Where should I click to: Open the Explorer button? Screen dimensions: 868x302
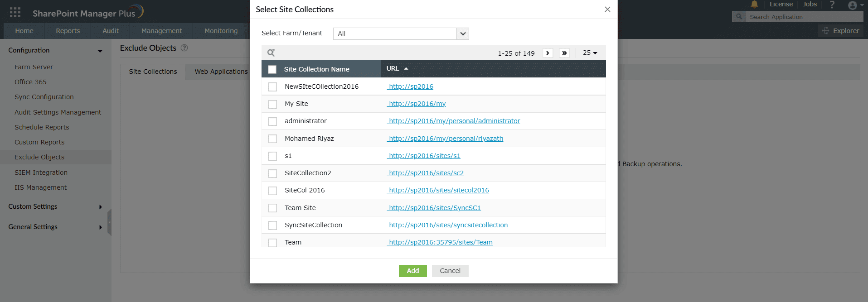click(x=841, y=31)
